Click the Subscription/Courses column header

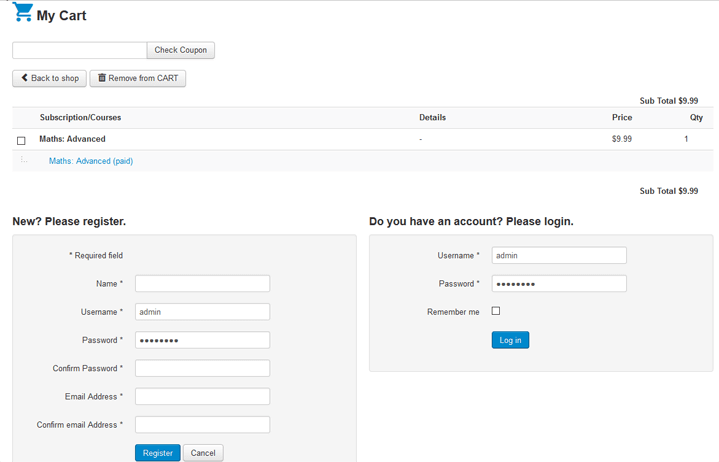click(80, 117)
